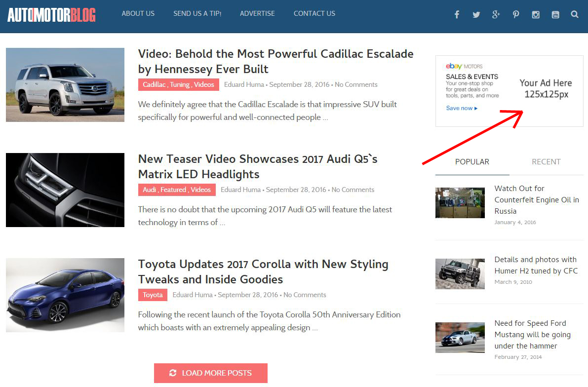Screen dimensions: 588x387
Task: Open the Hummer H2 sidebar thumbnail
Action: (x=460, y=274)
